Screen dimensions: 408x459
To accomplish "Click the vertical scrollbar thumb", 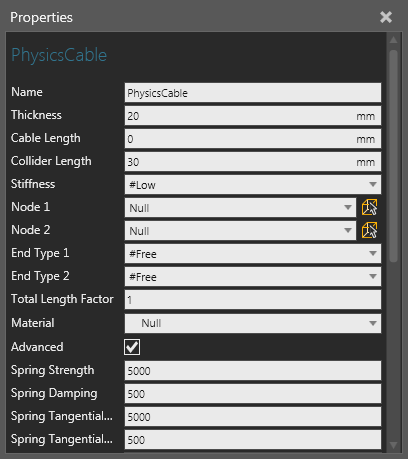I will point(393,156).
